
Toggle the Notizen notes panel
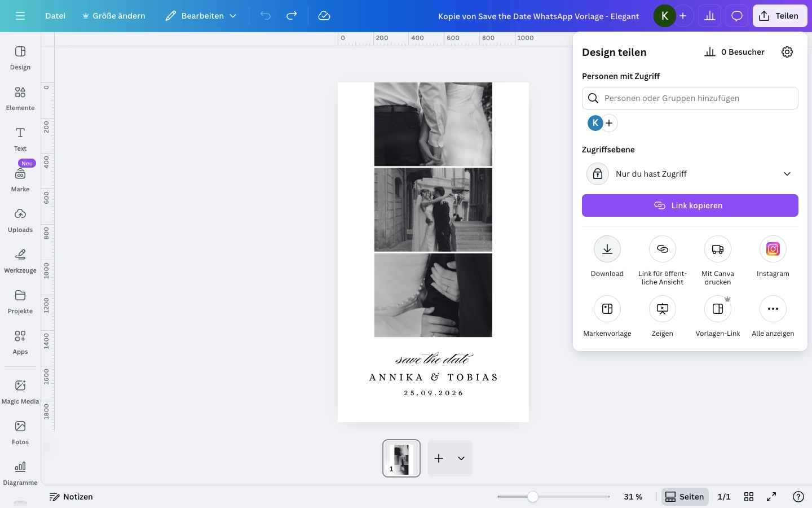71,497
